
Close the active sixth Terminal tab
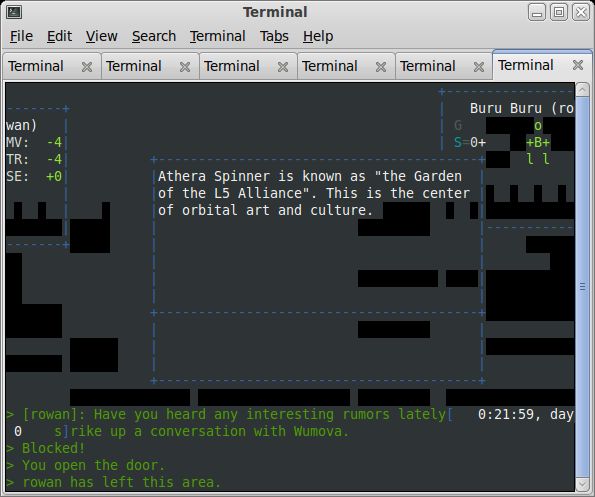coord(578,65)
